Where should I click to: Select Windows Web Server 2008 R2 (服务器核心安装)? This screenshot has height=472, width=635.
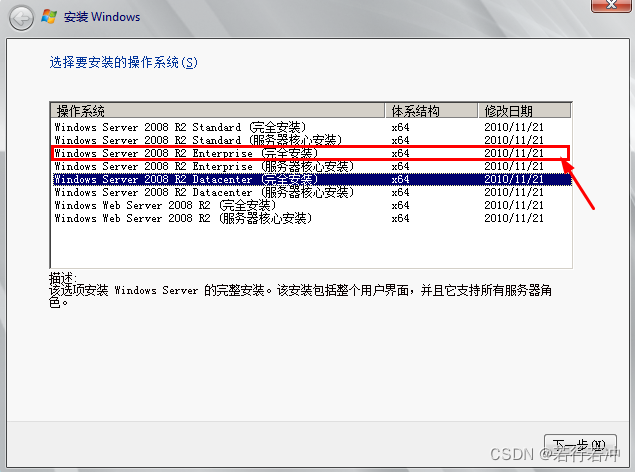[x=311, y=218]
